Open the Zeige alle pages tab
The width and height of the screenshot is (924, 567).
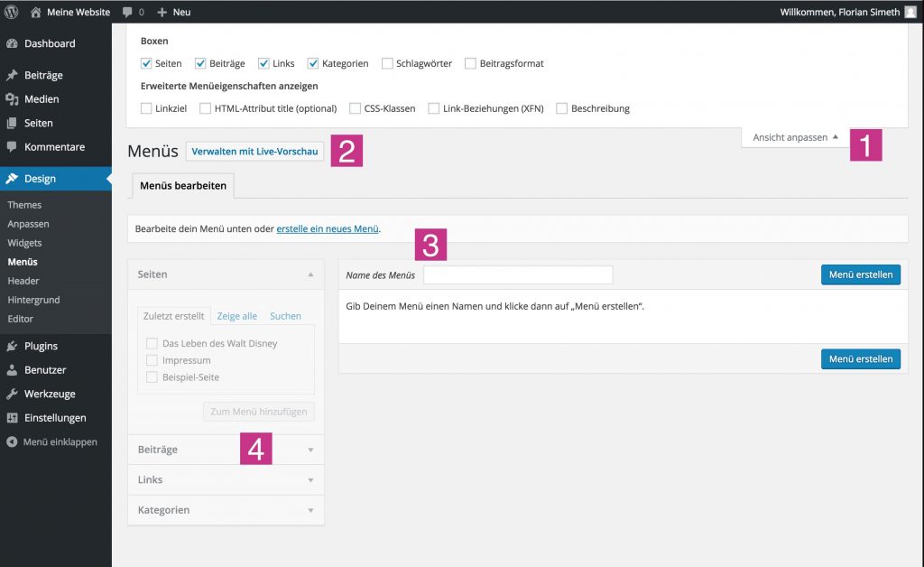point(236,316)
